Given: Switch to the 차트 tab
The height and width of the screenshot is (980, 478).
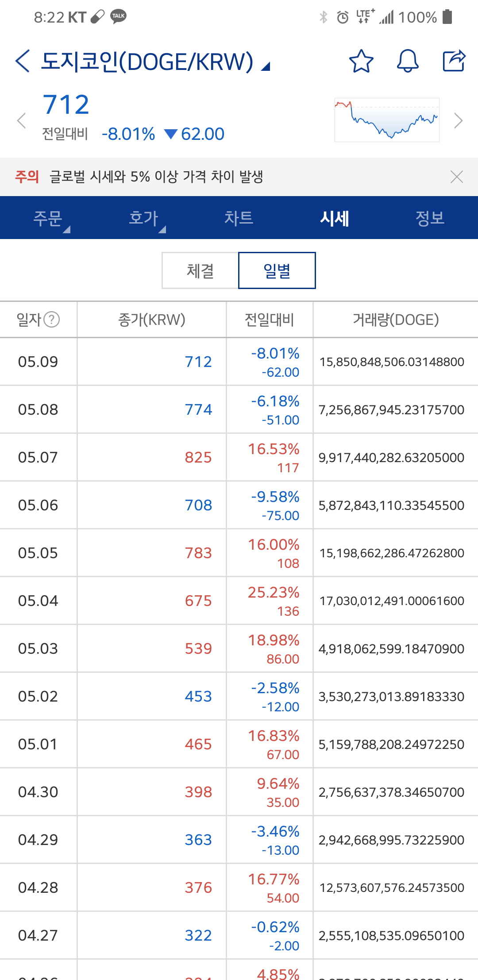Looking at the screenshot, I should tap(239, 218).
